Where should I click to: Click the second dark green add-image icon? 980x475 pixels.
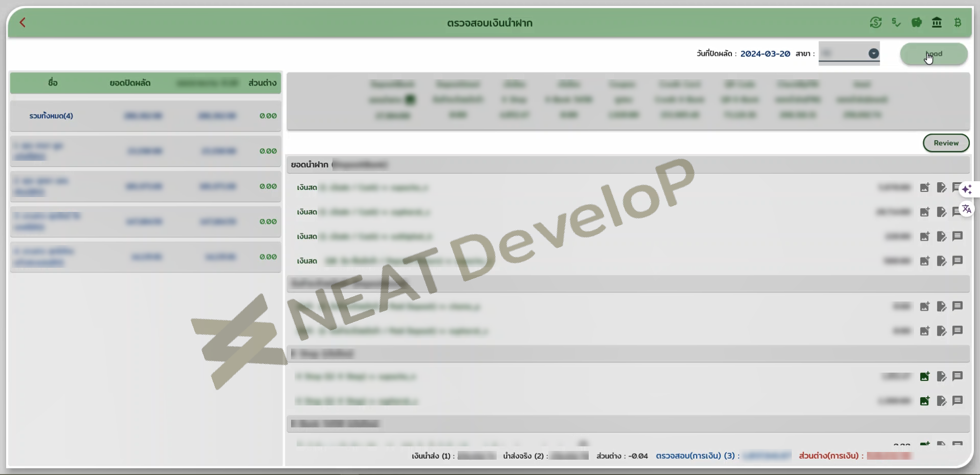[925, 401]
